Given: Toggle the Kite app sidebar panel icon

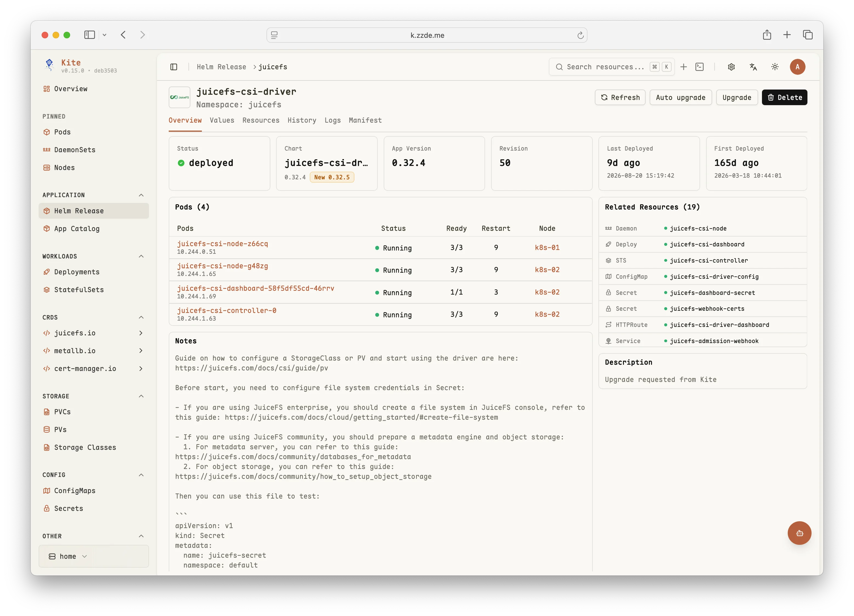Looking at the screenshot, I should coord(174,67).
